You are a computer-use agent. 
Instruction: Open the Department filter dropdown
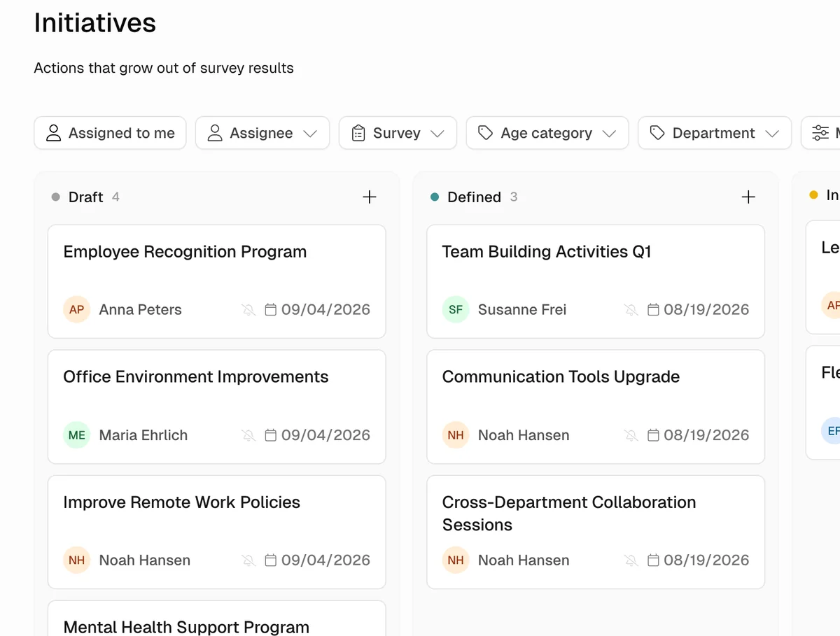(x=715, y=133)
